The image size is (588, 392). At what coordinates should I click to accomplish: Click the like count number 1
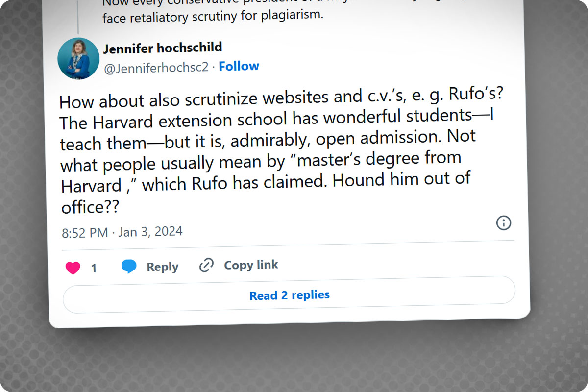coord(94,268)
